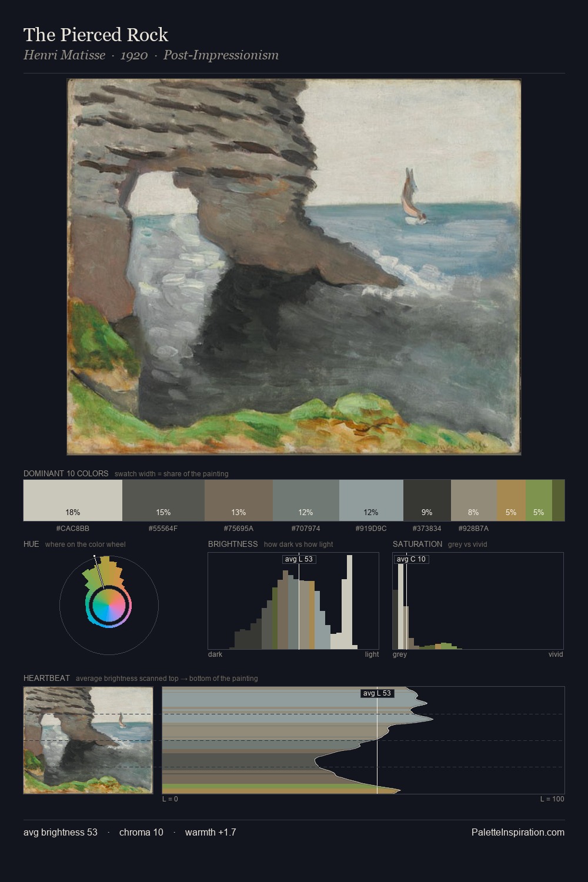Click the 'BRIGHTNESS' section heading
The width and height of the screenshot is (588, 882).
click(x=233, y=544)
